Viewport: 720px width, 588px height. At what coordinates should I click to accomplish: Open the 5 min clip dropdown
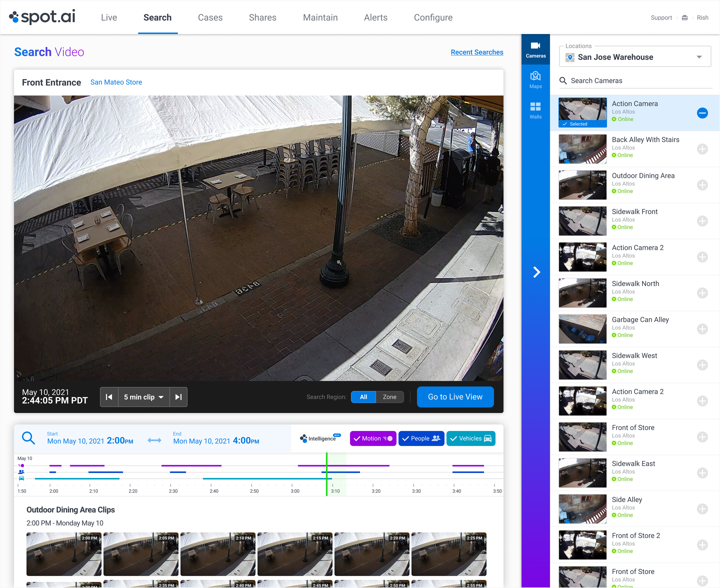click(144, 397)
